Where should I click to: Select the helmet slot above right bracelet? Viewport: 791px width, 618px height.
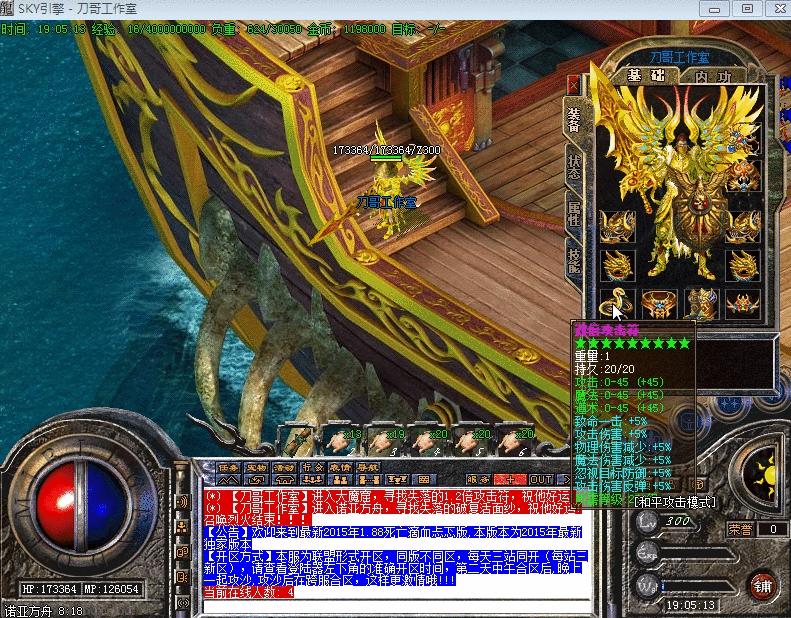coord(743,177)
